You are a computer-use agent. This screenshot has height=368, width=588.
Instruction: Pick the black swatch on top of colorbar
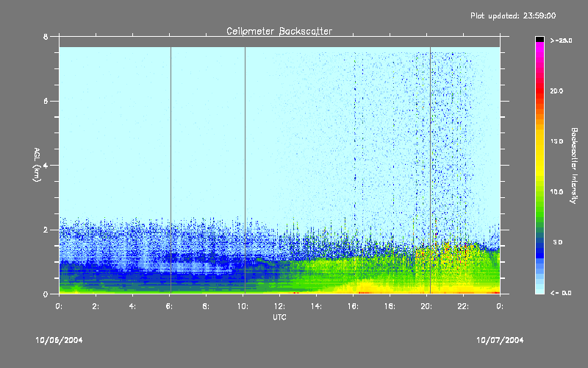pos(539,39)
